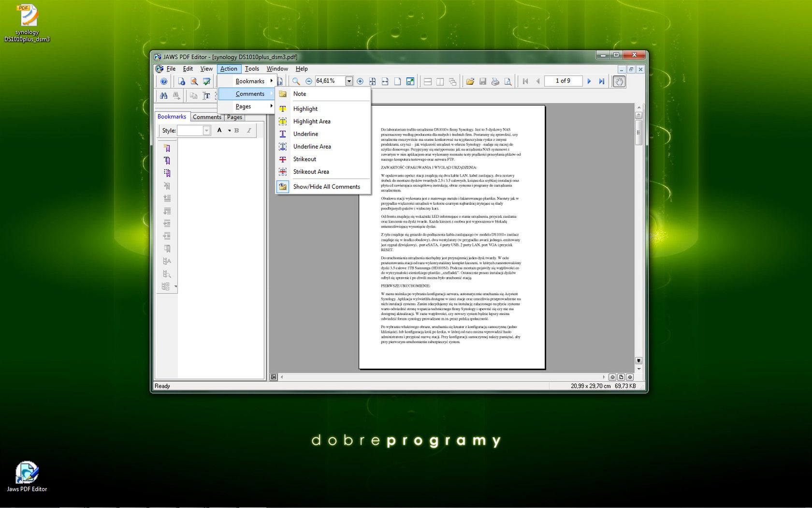This screenshot has width=812, height=508.
Task: Switch to the Comments sidebar tab
Action: (207, 117)
